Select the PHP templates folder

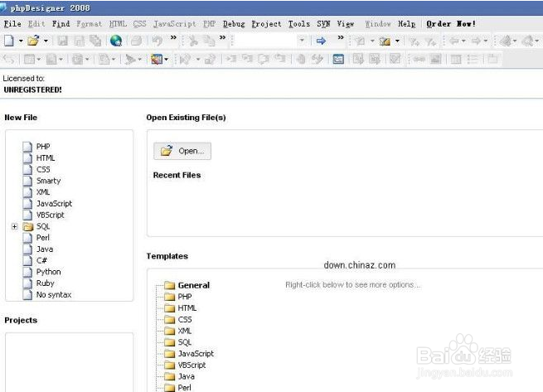(185, 297)
